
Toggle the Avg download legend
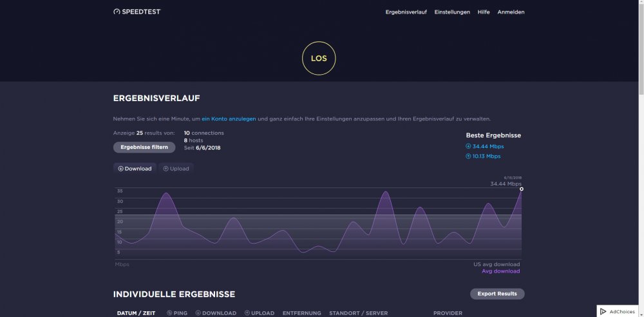(x=500, y=271)
